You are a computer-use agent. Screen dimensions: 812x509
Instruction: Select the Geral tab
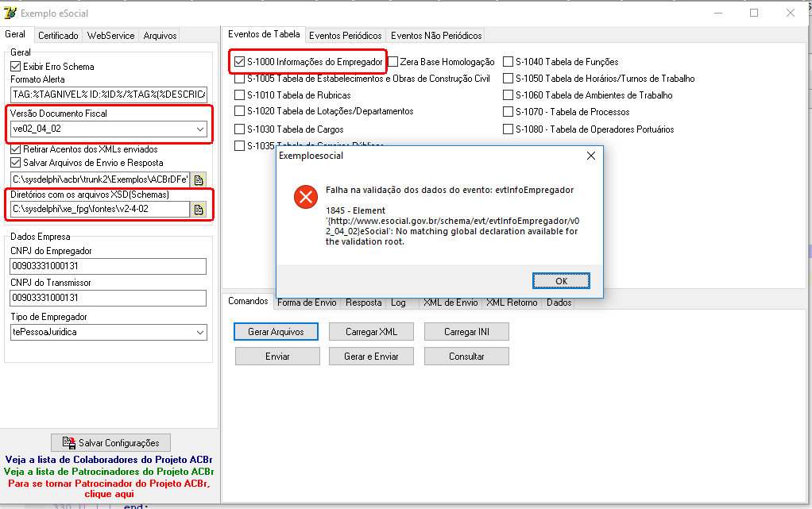15,34
